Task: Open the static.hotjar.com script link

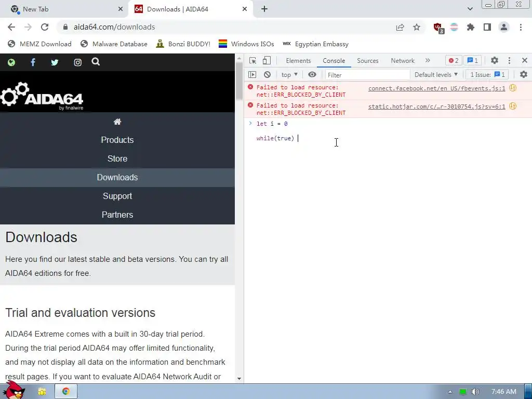Action: pos(436,107)
